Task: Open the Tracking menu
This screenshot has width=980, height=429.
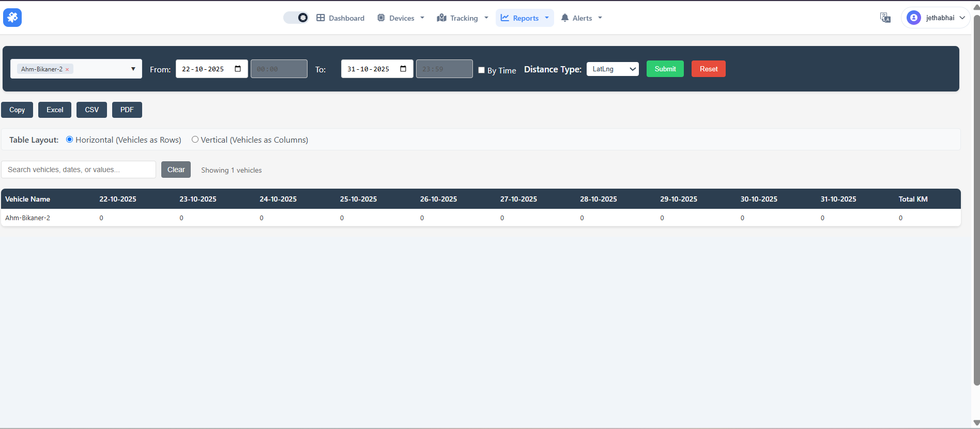Action: (x=463, y=18)
